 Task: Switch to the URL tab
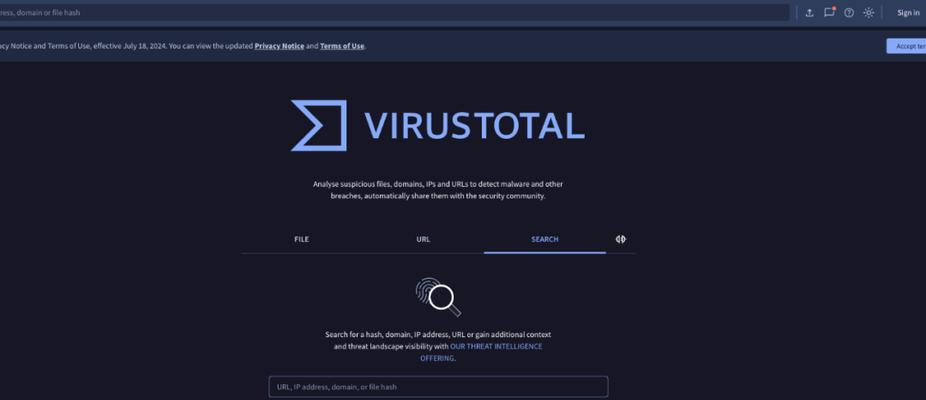tap(423, 239)
